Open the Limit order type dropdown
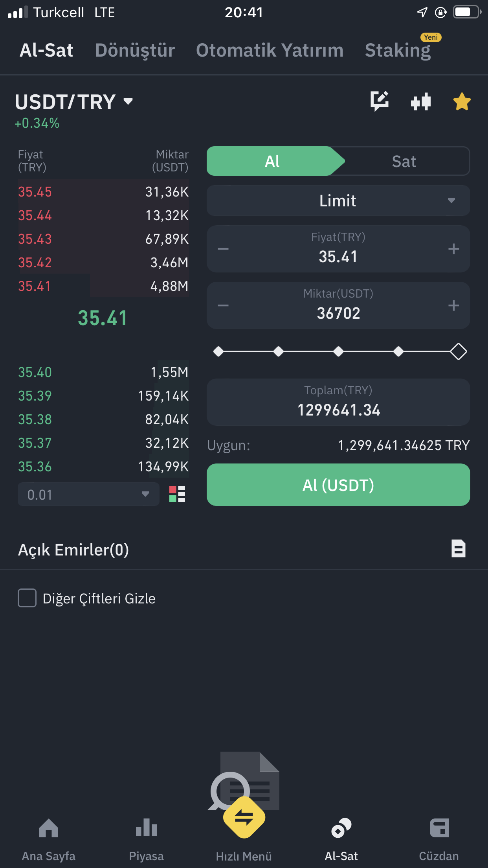 click(338, 200)
